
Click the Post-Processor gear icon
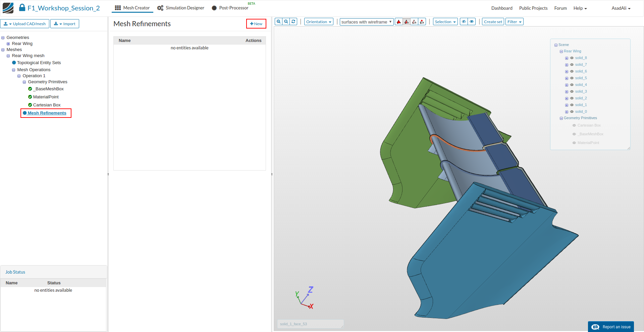(x=214, y=8)
